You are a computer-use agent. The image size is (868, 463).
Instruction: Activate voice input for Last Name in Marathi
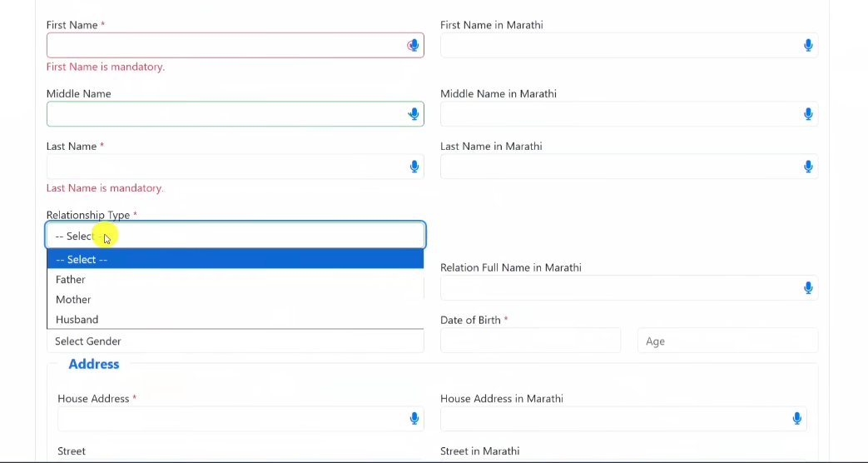click(x=807, y=167)
